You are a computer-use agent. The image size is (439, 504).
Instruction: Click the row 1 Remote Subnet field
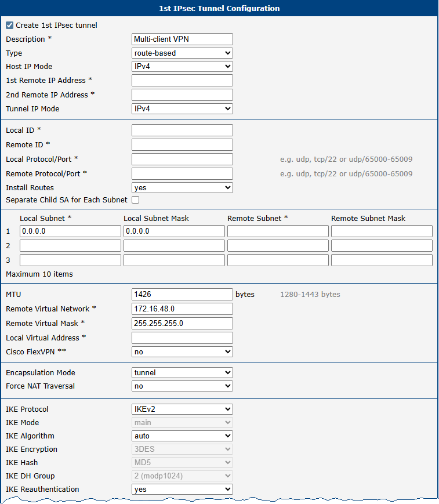278,231
